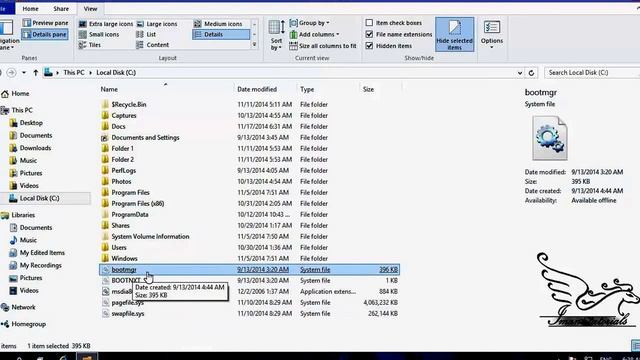Go up one folder level

click(36, 73)
